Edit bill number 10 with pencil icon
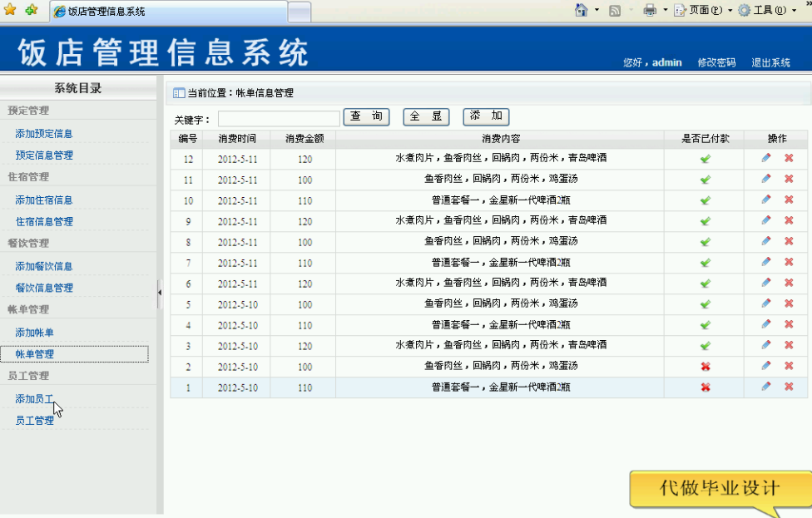Screen dimensions: 812x518 pyautogui.click(x=766, y=200)
